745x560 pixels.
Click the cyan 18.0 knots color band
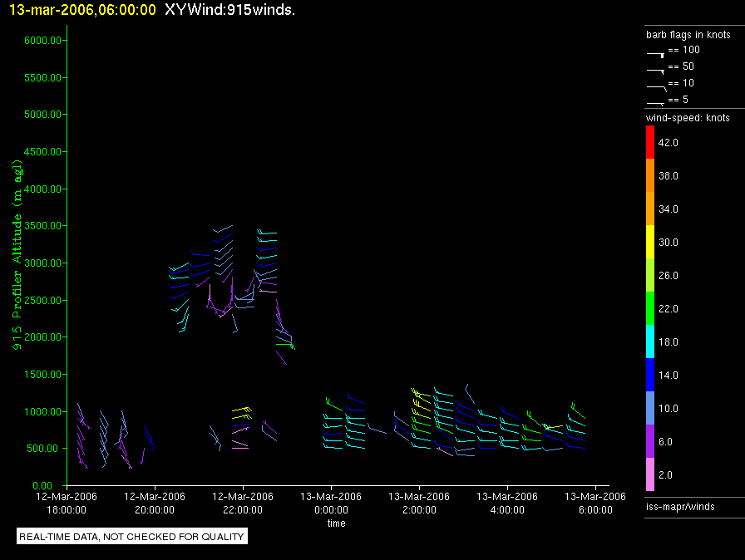(650, 341)
